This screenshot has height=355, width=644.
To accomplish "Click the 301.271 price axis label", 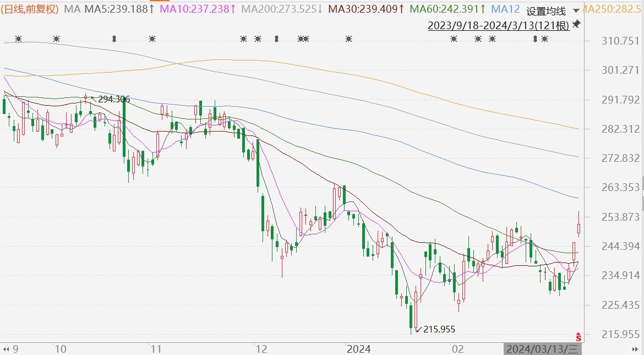I will [620, 70].
